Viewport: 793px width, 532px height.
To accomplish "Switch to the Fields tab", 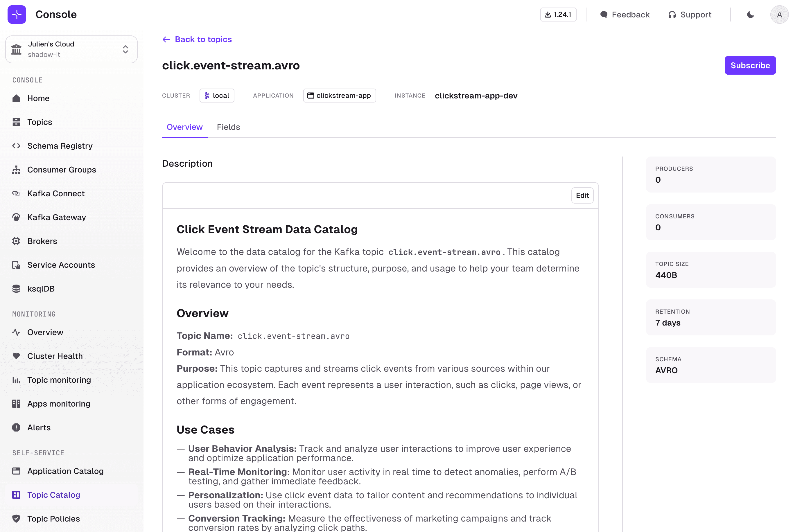I will point(228,127).
